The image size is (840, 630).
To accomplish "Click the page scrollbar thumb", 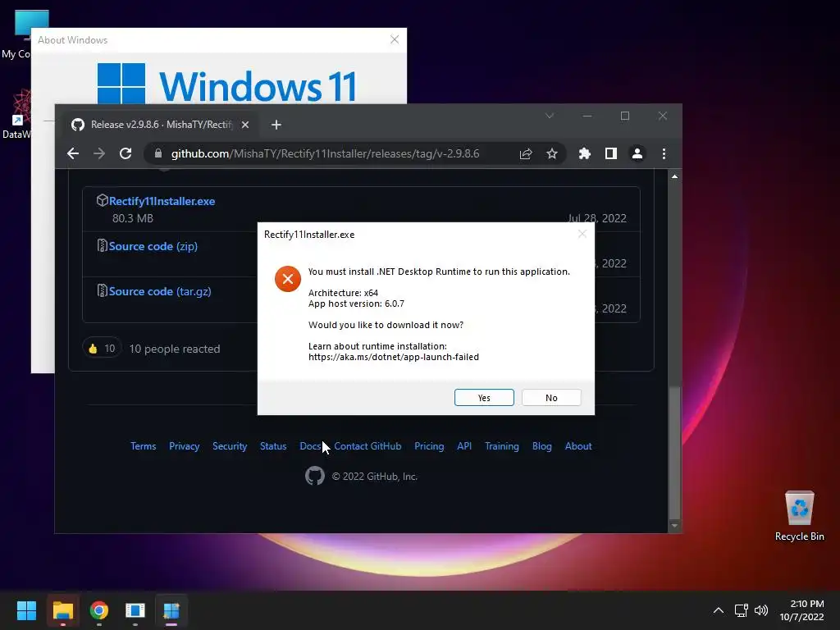I will 674,452.
